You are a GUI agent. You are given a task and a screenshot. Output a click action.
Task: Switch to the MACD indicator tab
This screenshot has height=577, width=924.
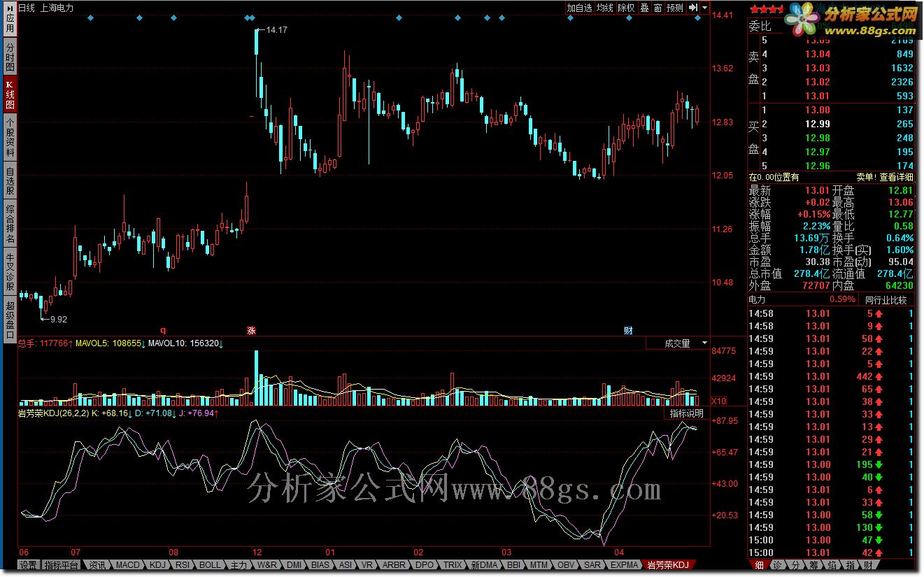128,565
